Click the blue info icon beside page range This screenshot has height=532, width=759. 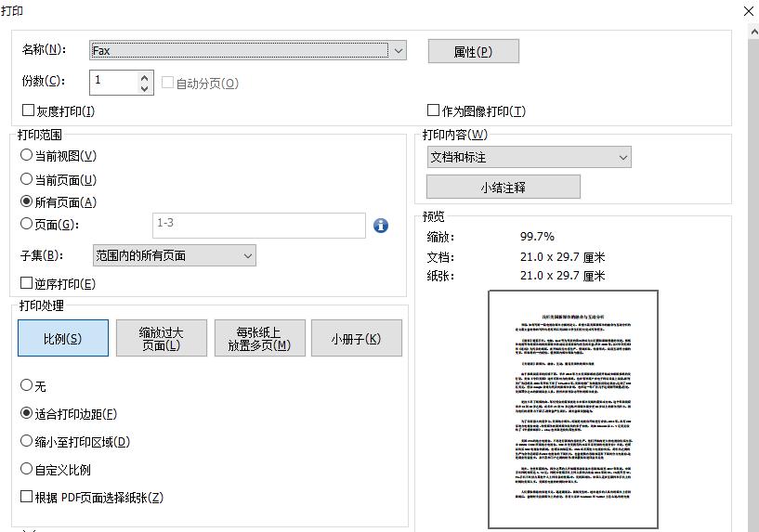coord(381,226)
